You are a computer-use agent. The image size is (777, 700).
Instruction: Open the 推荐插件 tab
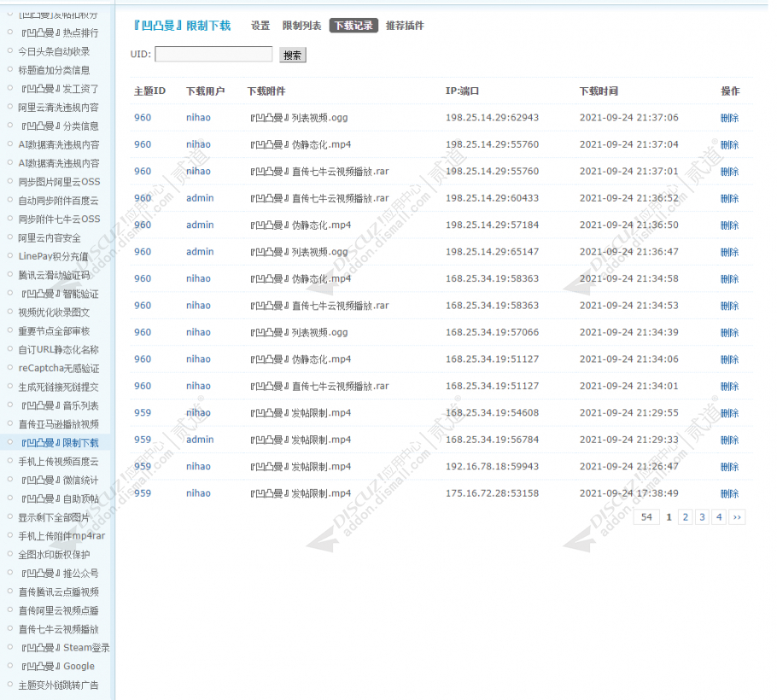405,26
